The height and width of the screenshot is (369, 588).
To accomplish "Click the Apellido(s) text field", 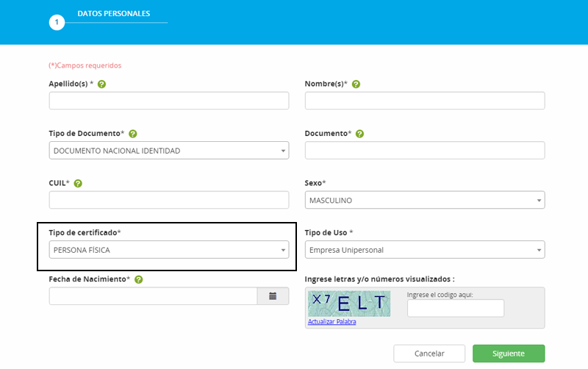I will click(168, 101).
